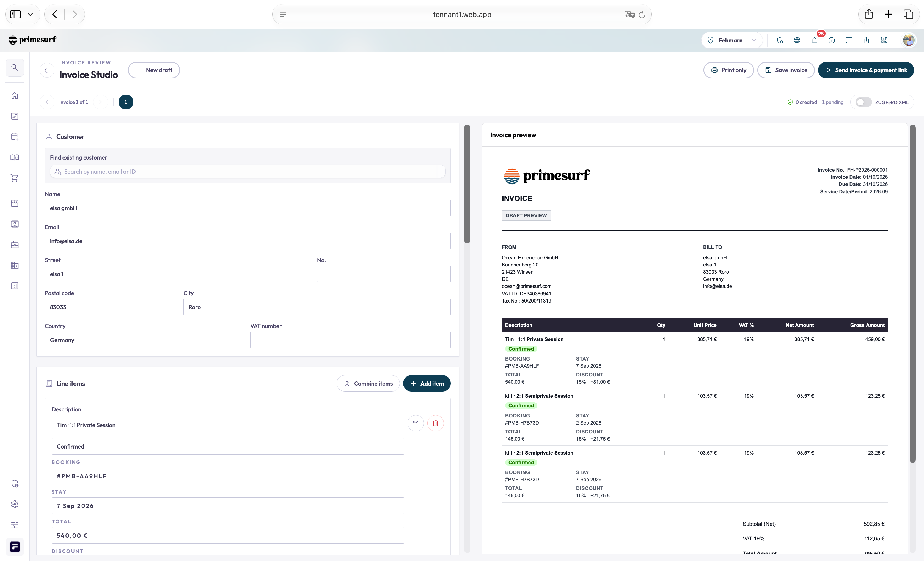Viewport: 924px width, 561px height.
Task: Click the primesurf logo in header
Action: 32,40
